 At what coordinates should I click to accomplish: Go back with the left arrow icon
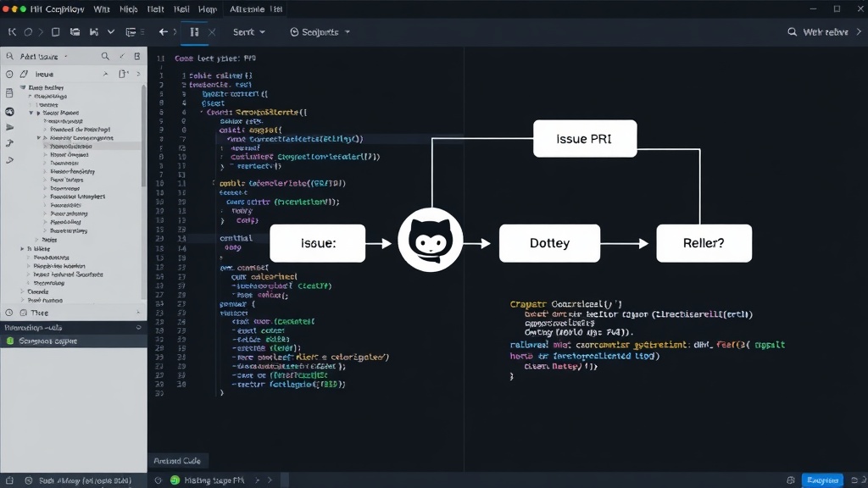coord(164,32)
